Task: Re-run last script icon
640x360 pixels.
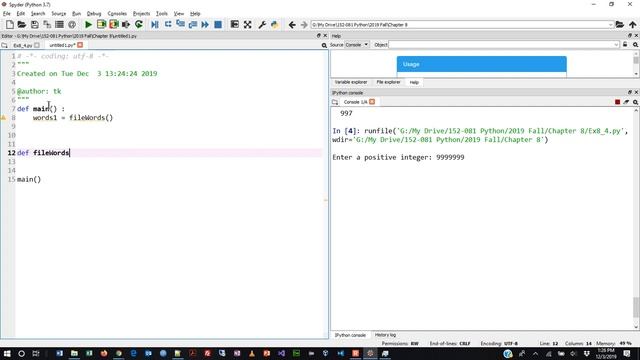Action: pos(139,24)
